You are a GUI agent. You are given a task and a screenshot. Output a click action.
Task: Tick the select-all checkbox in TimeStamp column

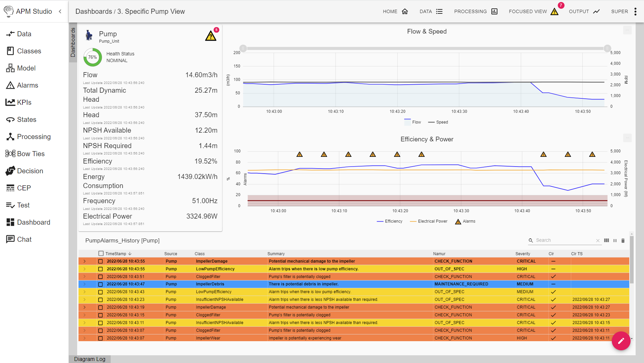tap(100, 254)
